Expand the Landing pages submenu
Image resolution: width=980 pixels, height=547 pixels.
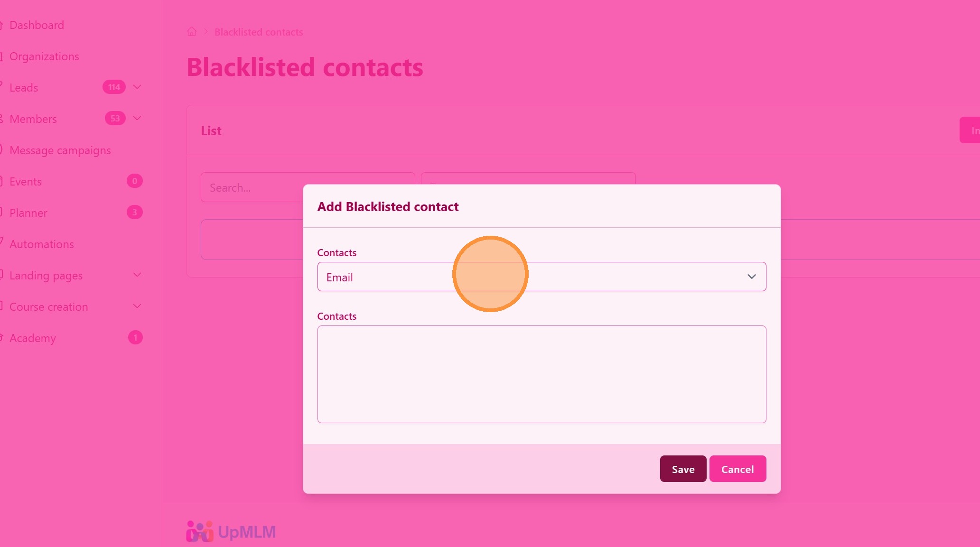click(137, 275)
